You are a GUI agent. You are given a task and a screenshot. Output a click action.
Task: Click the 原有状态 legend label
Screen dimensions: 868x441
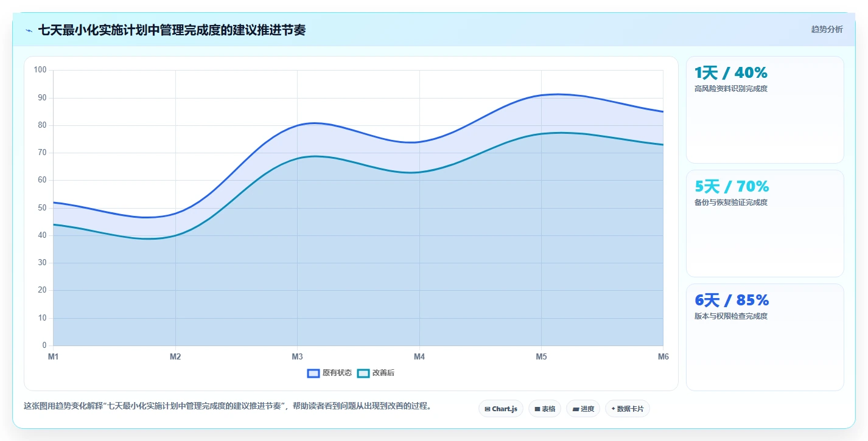337,373
